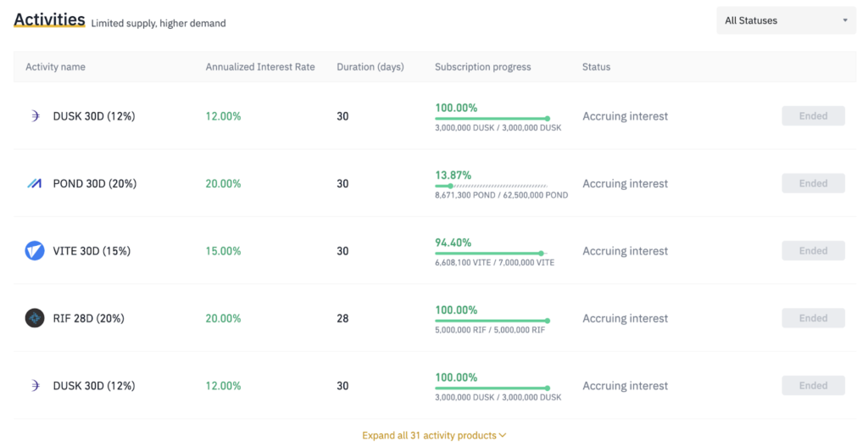The image size is (868, 447).
Task: Click Ended button for RIF 28D
Action: [813, 318]
